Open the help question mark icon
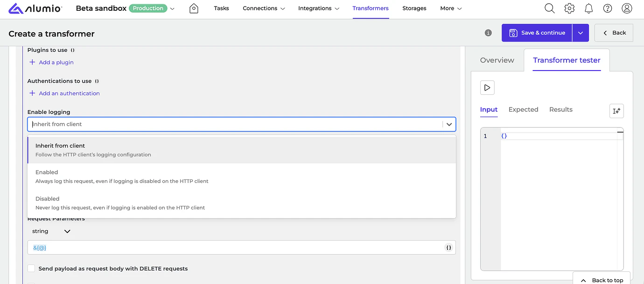Image resolution: width=644 pixels, height=284 pixels. coord(608,8)
